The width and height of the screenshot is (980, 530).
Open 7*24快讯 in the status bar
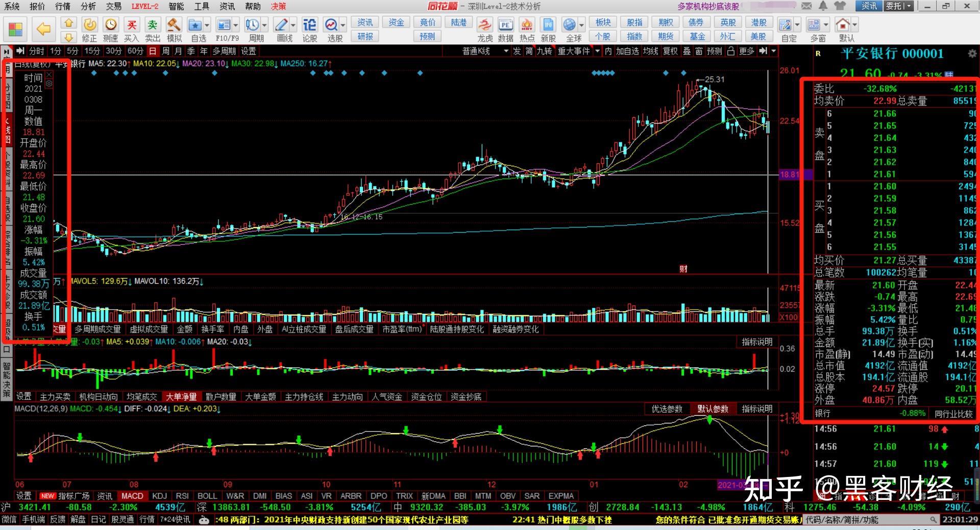pyautogui.click(x=175, y=520)
